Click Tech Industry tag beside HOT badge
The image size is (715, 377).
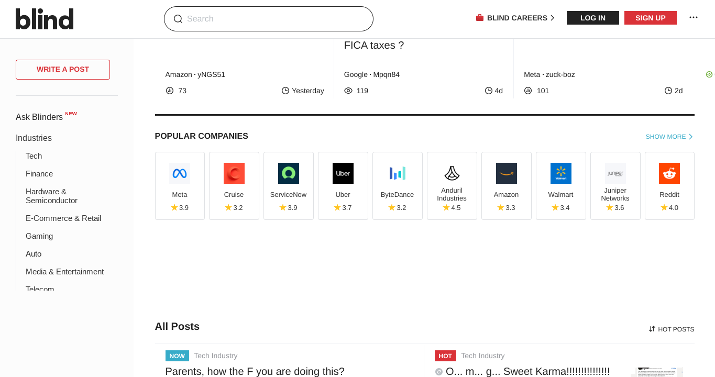[x=482, y=356]
